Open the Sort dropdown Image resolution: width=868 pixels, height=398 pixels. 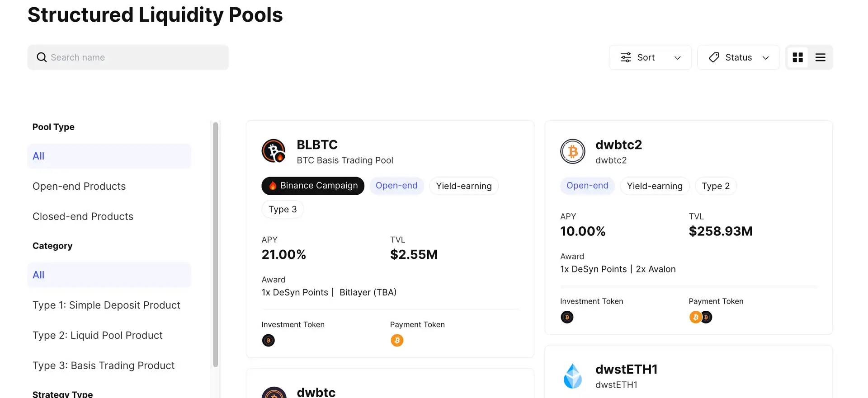click(x=650, y=57)
